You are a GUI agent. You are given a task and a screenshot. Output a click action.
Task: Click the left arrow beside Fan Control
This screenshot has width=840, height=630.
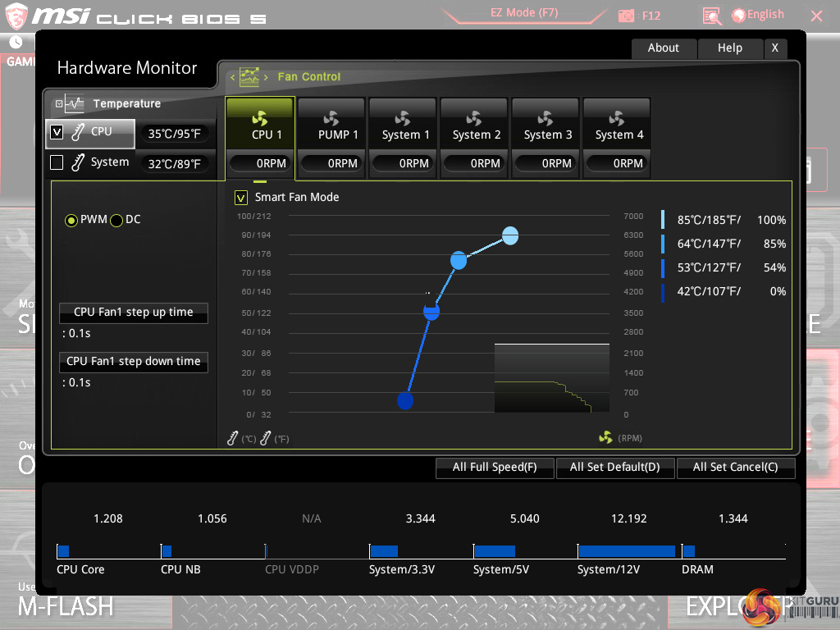[232, 78]
